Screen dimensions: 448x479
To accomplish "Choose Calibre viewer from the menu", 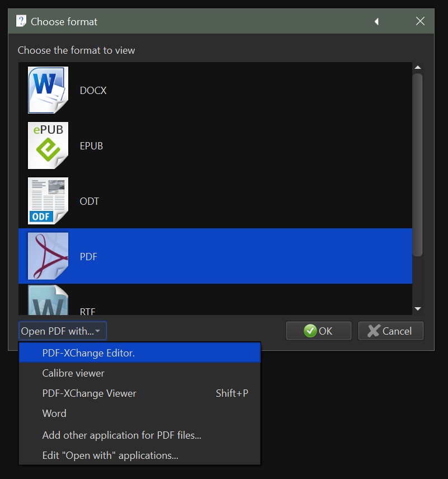I will tap(140, 373).
